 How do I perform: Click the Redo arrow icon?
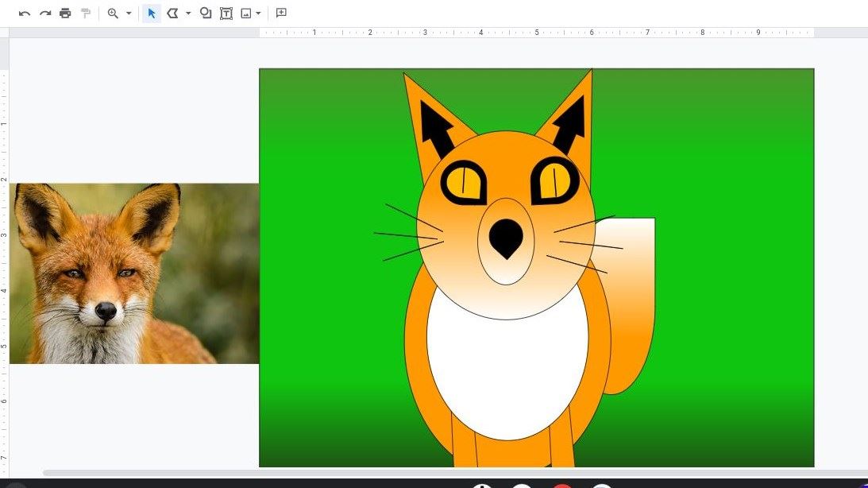click(45, 14)
